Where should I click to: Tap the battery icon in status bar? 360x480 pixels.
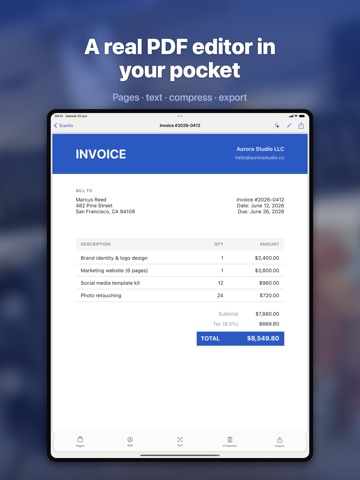(x=302, y=116)
